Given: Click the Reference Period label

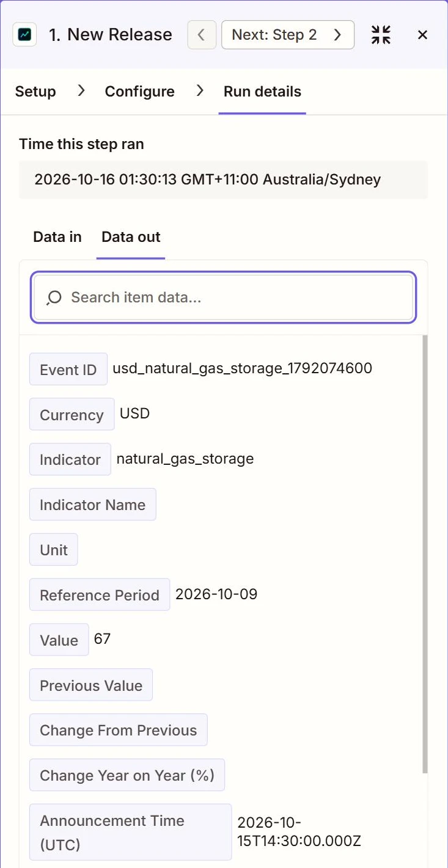Looking at the screenshot, I should point(100,595).
